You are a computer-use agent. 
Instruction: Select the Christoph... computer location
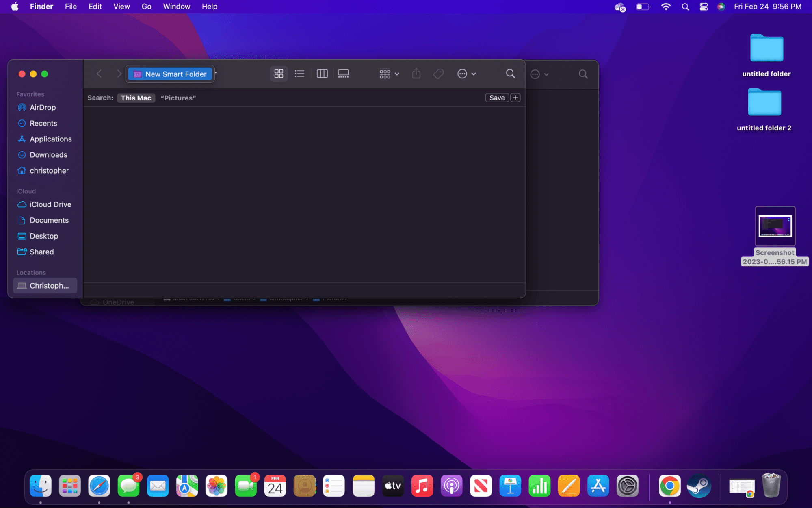(x=45, y=286)
